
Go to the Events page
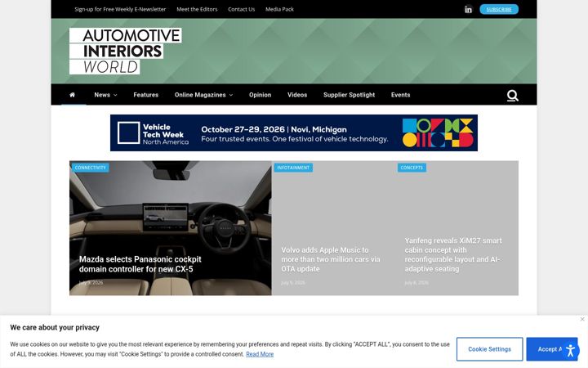tap(400, 95)
